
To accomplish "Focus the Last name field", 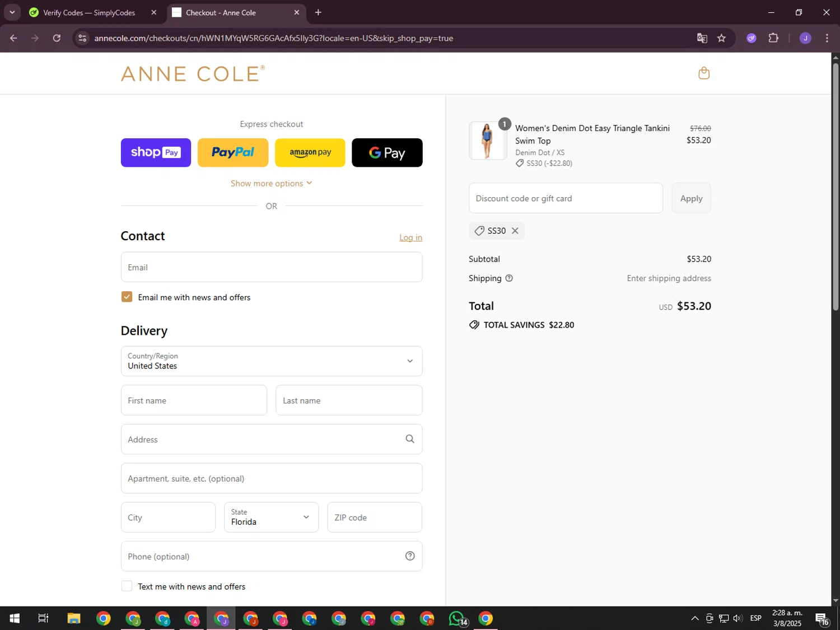I will pos(349,400).
